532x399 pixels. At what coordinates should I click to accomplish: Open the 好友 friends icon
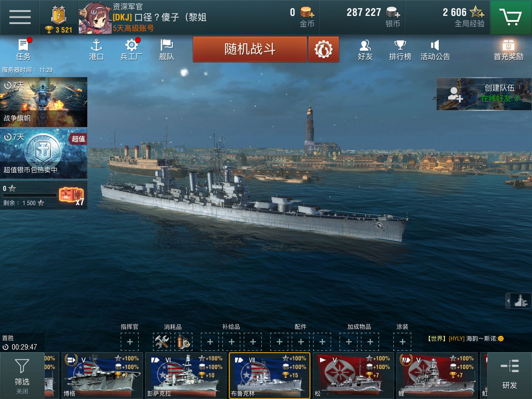(365, 49)
